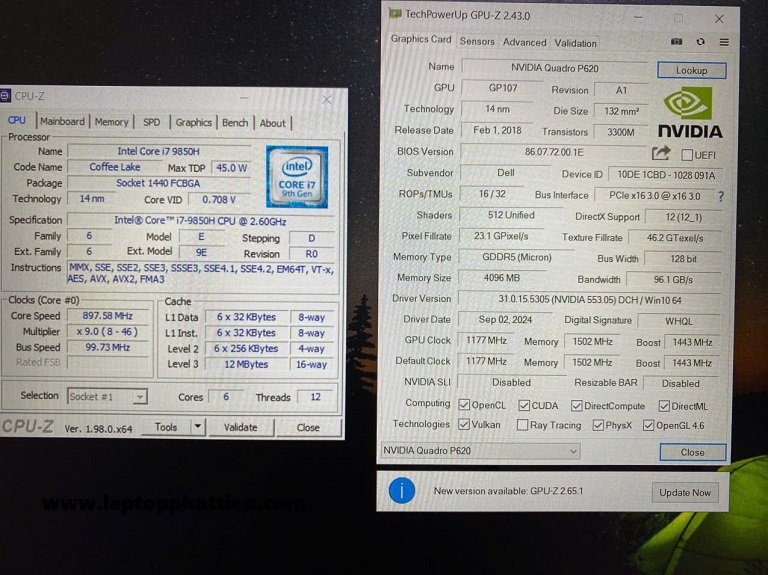768x575 pixels.
Task: Click the CPU-Z title bar app icon
Action: [5, 96]
